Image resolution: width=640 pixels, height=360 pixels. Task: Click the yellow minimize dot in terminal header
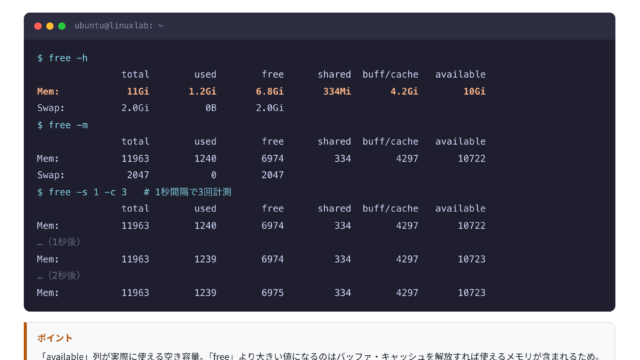click(x=50, y=26)
